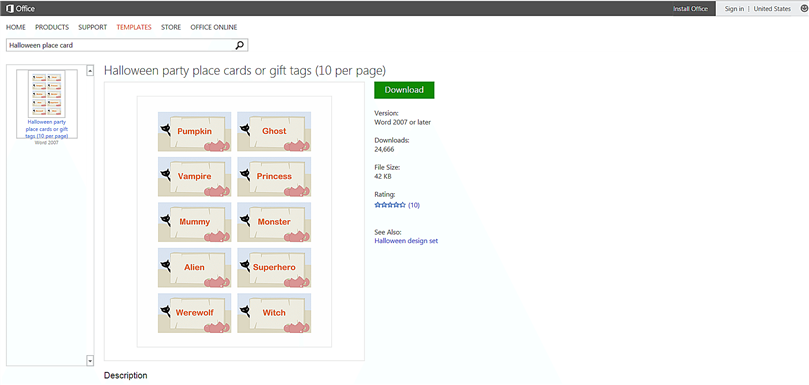Go to the STORE menu item

coord(171,27)
